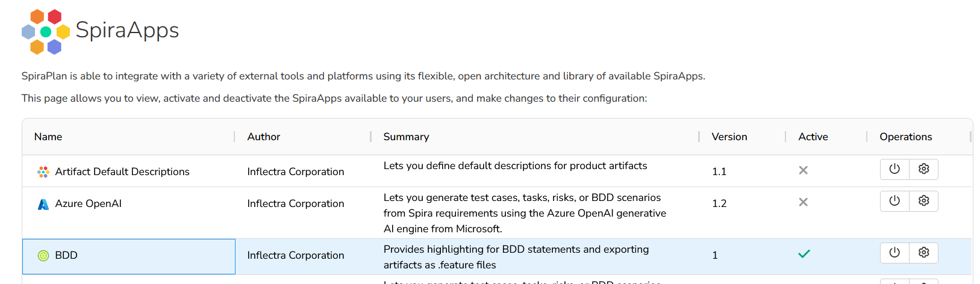Open settings gear for BDD
The image size is (980, 284).
(x=923, y=253)
